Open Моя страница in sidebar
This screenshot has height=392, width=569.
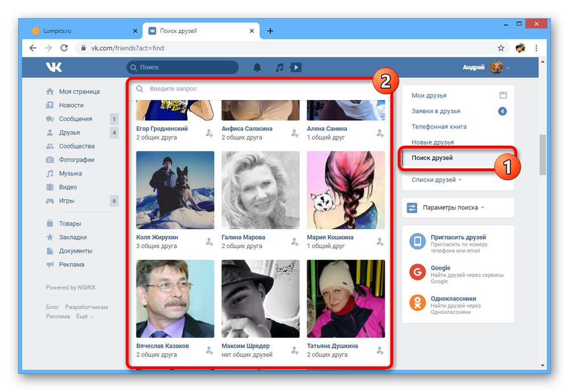(80, 92)
